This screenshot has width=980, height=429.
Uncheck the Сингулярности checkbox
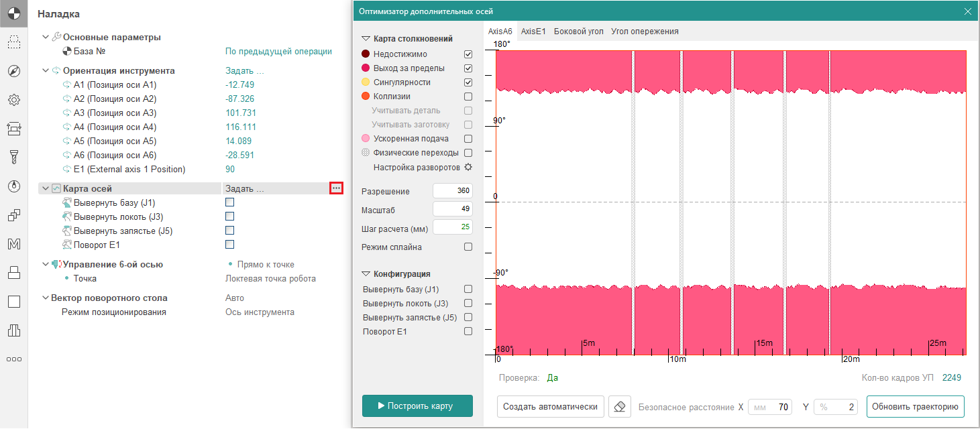click(x=468, y=82)
